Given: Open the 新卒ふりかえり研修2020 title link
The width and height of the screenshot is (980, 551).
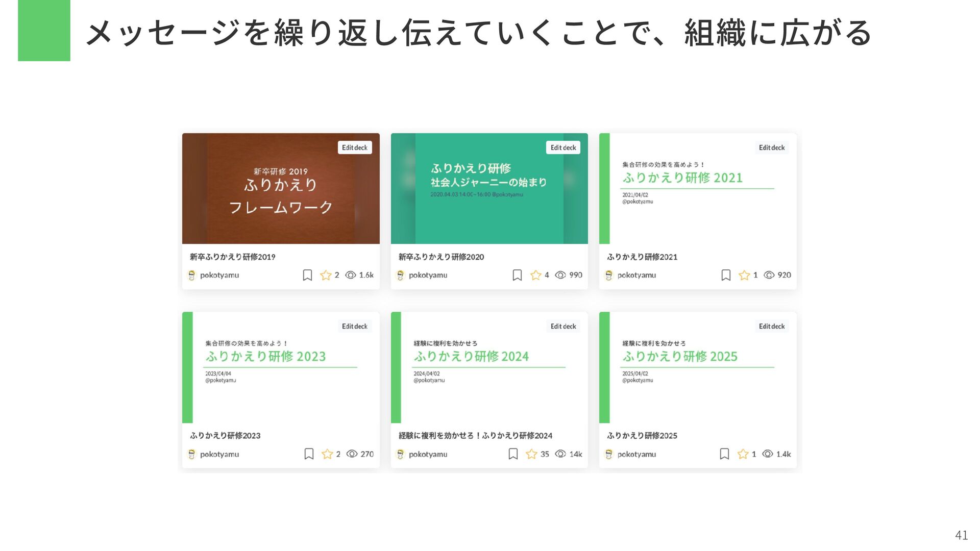Looking at the screenshot, I should click(441, 257).
